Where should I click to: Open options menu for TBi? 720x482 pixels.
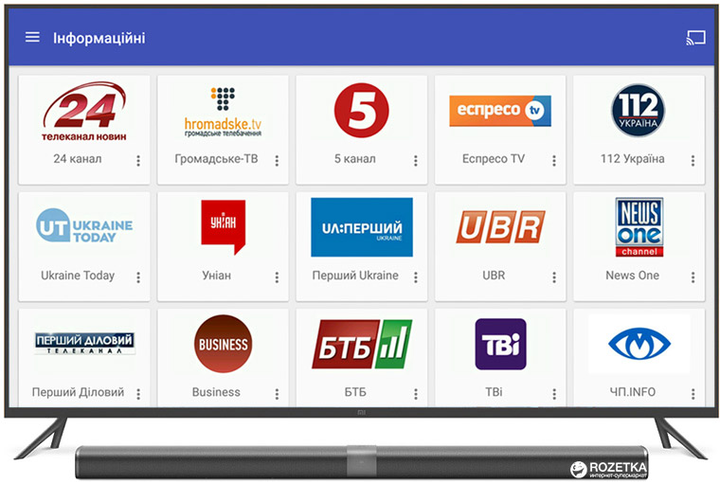554,393
